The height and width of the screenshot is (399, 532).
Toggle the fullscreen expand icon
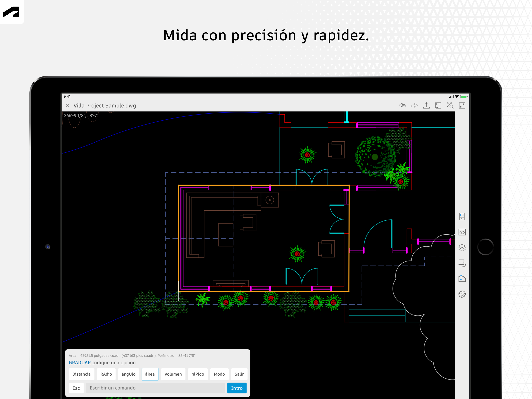(x=462, y=105)
